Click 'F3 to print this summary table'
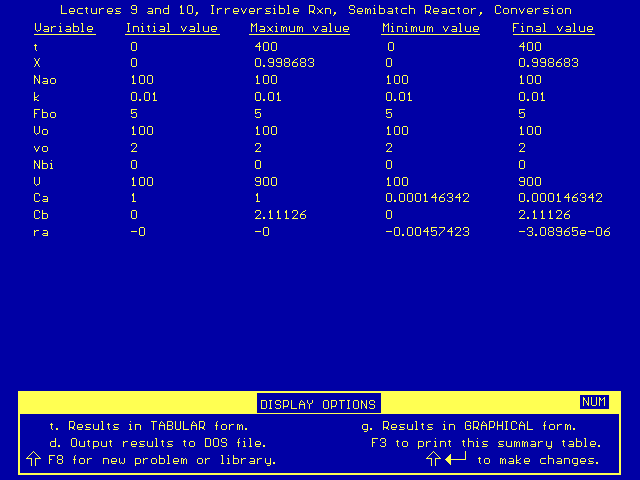The width and height of the screenshot is (640, 480). [x=486, y=442]
